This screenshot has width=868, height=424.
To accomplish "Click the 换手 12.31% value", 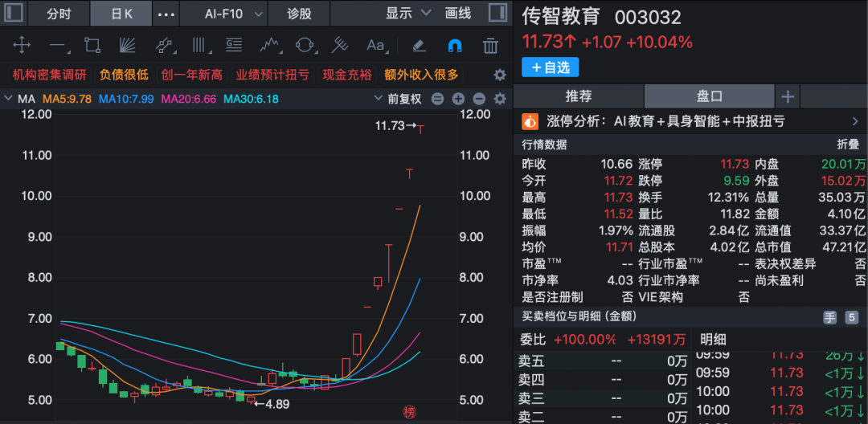I will click(728, 198).
